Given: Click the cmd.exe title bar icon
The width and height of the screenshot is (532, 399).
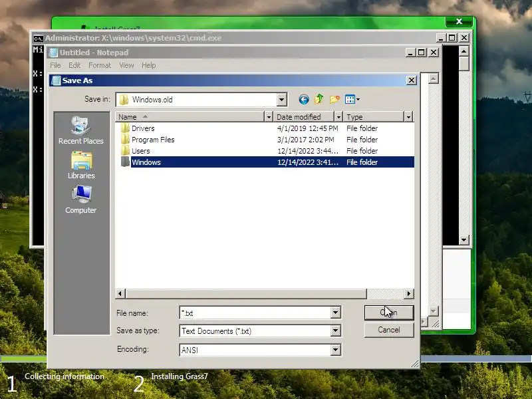Looking at the screenshot, I should tap(39, 38).
